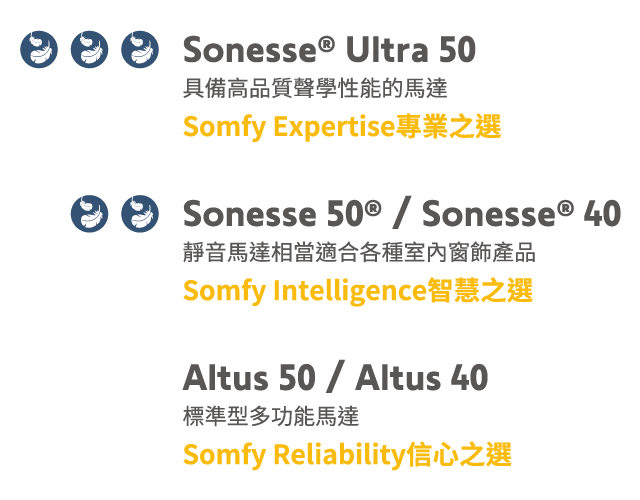
Task: Click the left feather icon in the Sonesse 50 row
Action: (x=89, y=214)
